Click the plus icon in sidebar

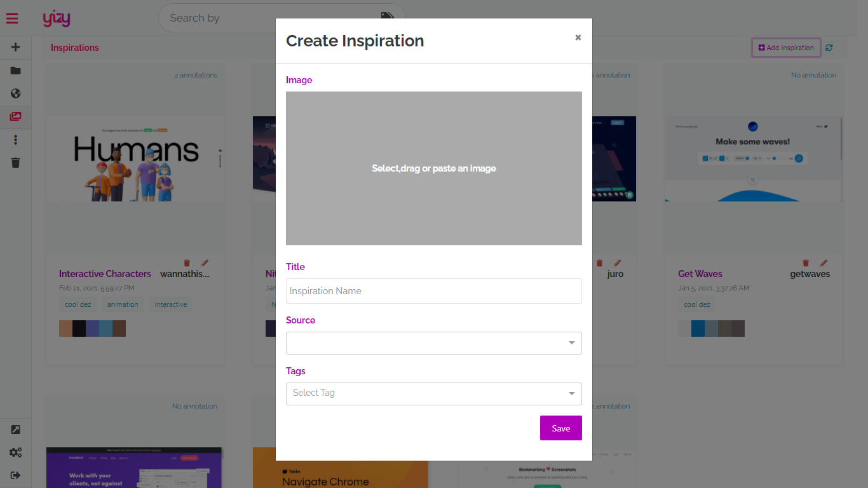[x=16, y=47]
